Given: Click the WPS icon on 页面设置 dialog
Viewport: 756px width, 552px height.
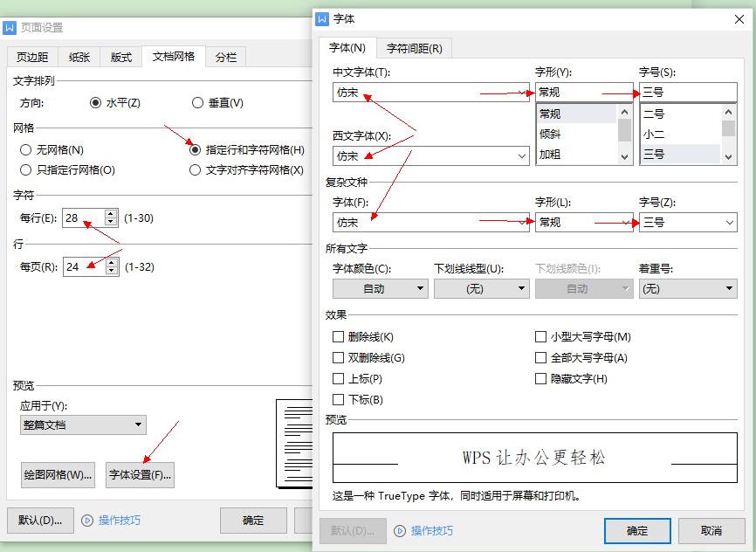Looking at the screenshot, I should point(11,27).
